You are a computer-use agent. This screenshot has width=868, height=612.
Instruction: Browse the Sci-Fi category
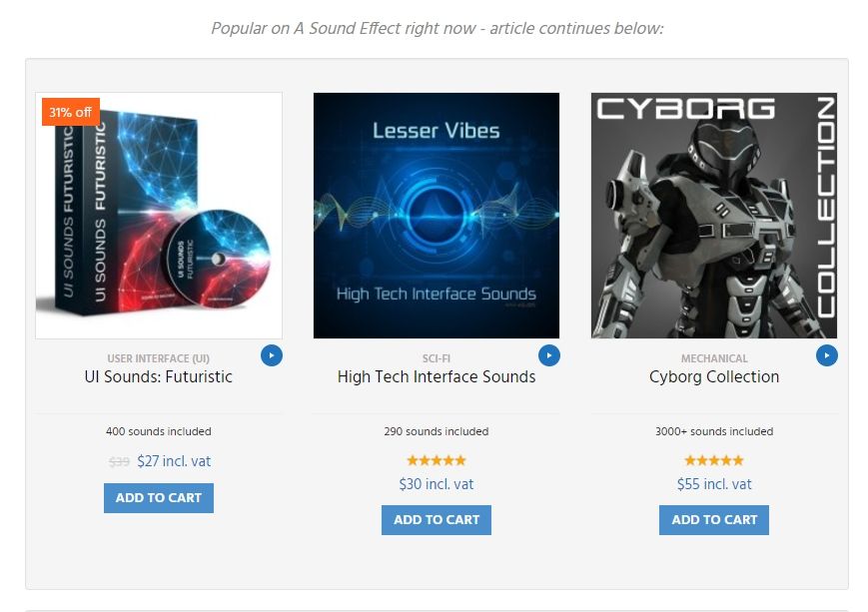(x=436, y=358)
